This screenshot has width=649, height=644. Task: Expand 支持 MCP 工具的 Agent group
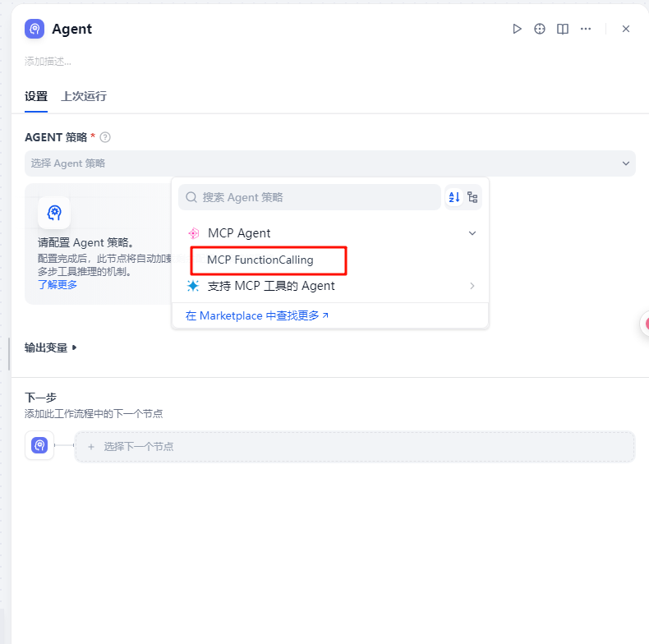click(x=472, y=286)
